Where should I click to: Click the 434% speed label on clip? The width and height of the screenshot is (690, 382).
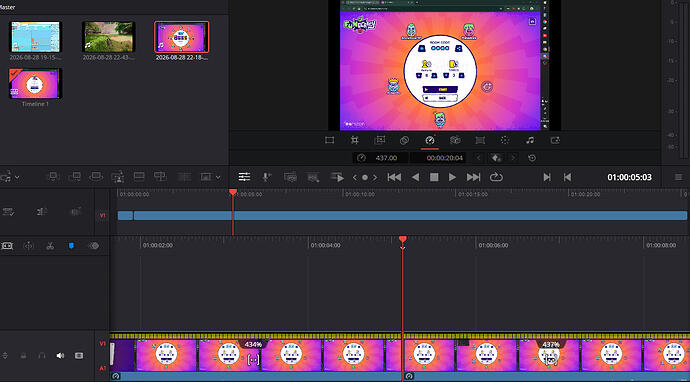click(253, 344)
